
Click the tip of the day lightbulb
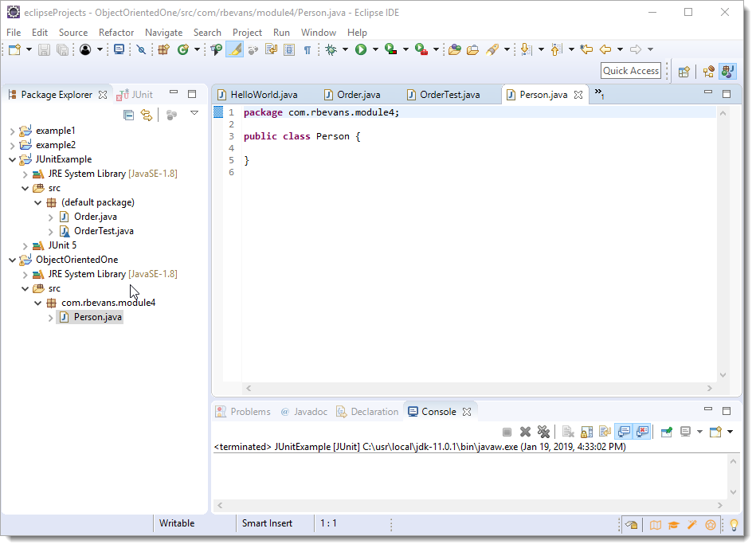[734, 525]
